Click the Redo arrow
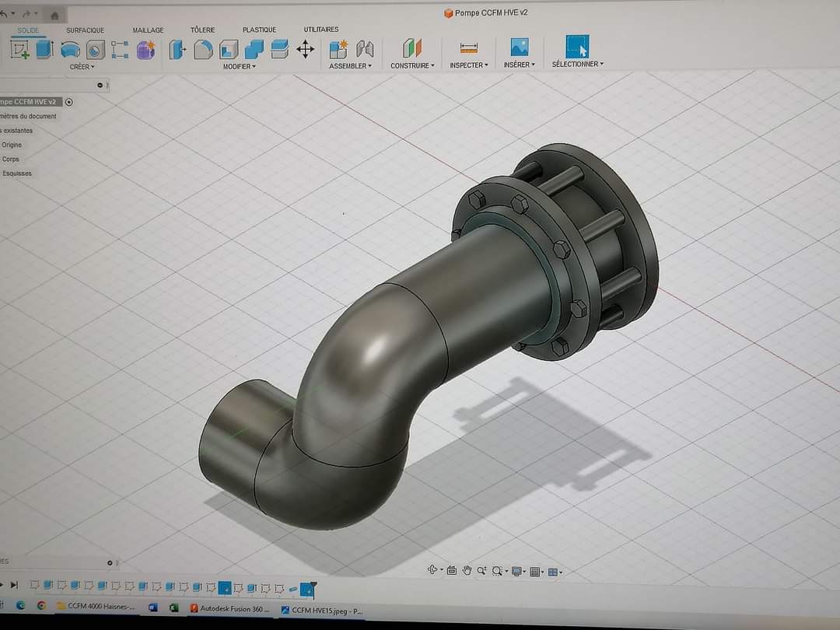Viewport: 840px width, 630px height. point(26,14)
